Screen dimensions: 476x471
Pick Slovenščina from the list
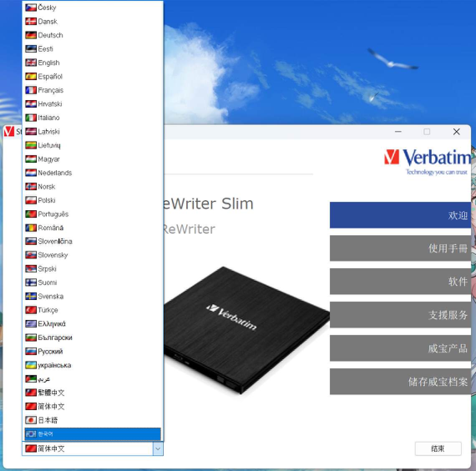click(93, 242)
